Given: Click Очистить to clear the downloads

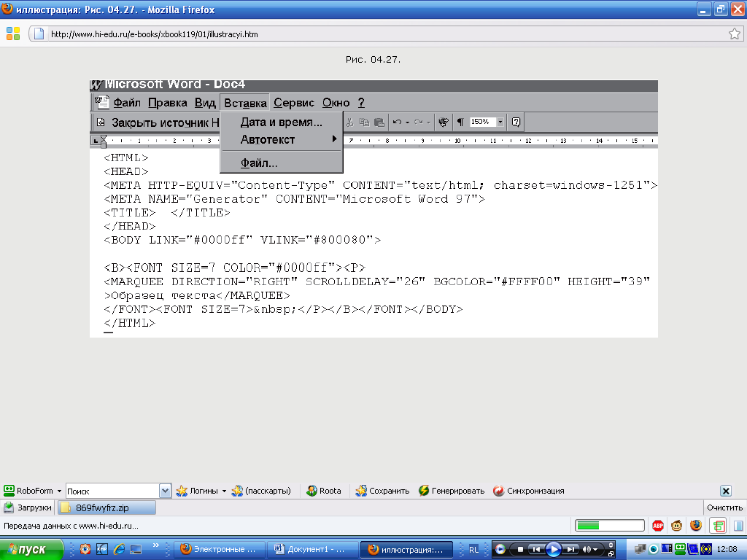Looking at the screenshot, I should (x=724, y=507).
